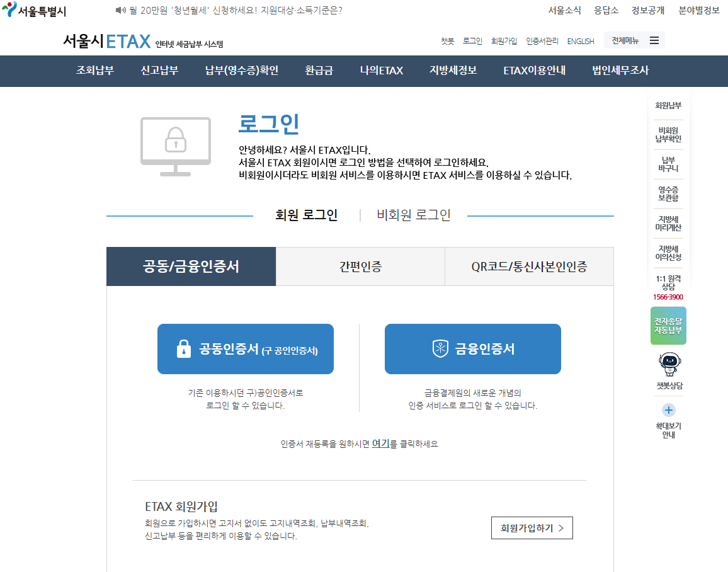Select the 공동인증서 (구 공인인증서) login button
Screen dimensions: 728x572
[246, 348]
